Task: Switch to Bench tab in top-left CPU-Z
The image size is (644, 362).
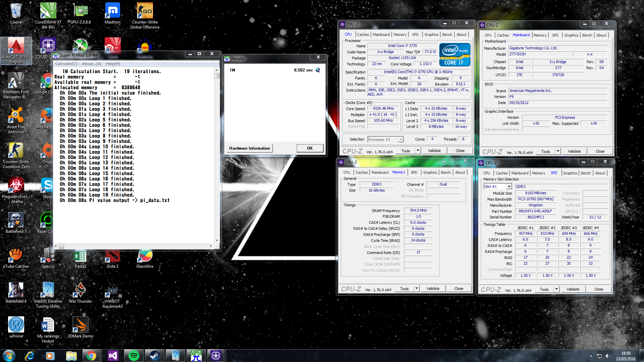Action: click(447, 35)
